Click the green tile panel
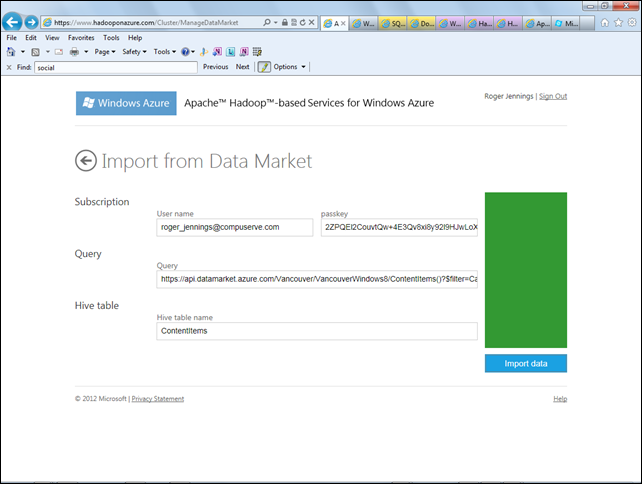The height and width of the screenshot is (484, 642). point(526,270)
